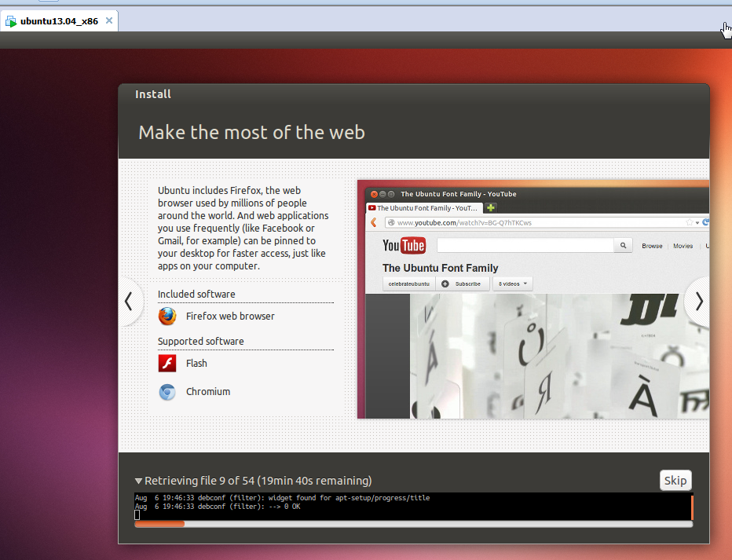This screenshot has height=560, width=732.
Task: Click the YouTube search magnifier button
Action: (x=623, y=246)
